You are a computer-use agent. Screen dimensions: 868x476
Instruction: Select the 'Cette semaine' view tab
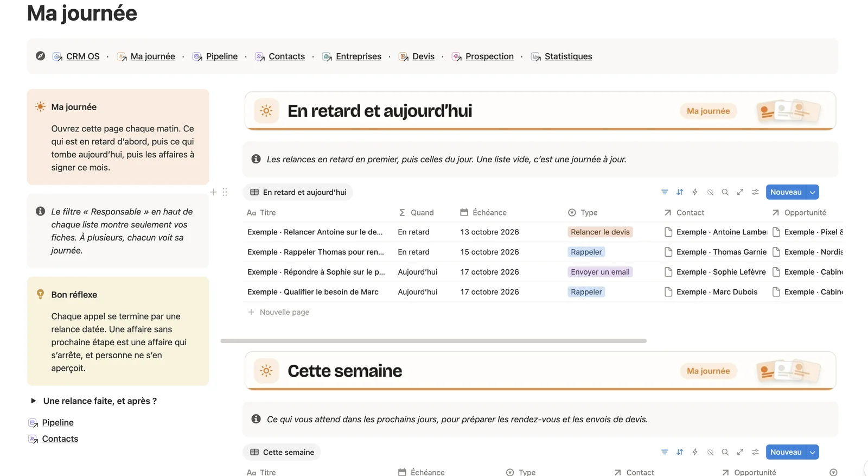(x=282, y=452)
